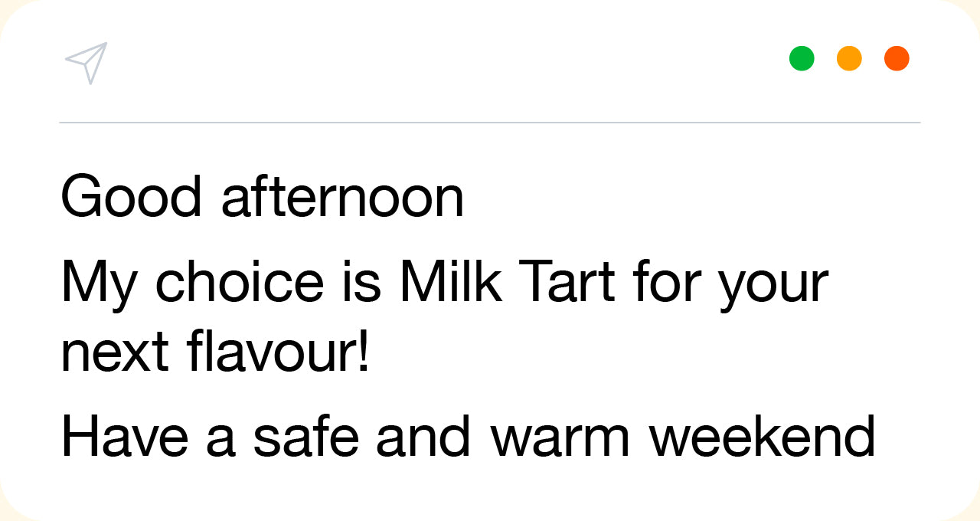980x521 pixels.
Task: Click the horizontal divider line below the header
Action: [x=490, y=123]
